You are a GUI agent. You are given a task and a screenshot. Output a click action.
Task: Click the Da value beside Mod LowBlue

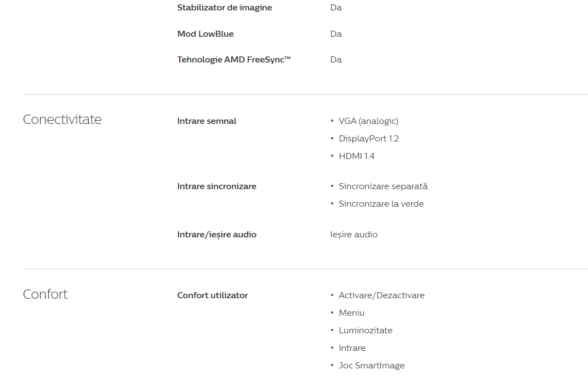pos(336,34)
